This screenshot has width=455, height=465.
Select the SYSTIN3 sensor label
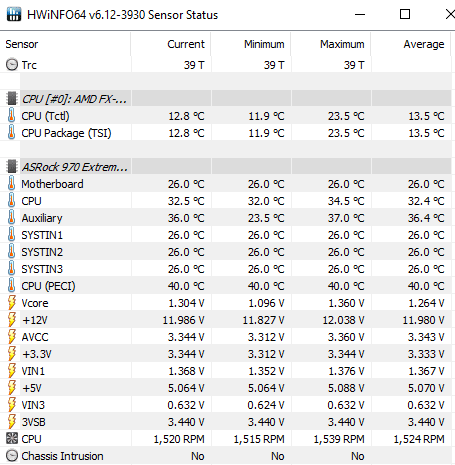pyautogui.click(x=42, y=269)
